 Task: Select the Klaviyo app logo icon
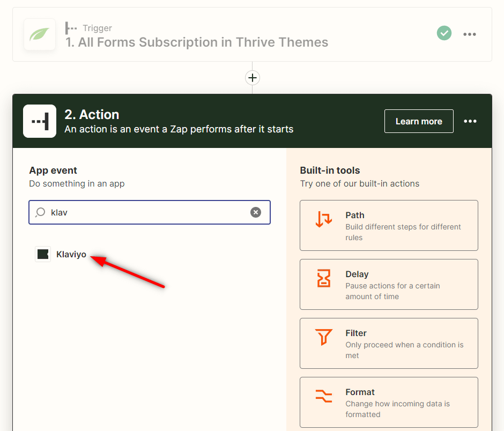[x=43, y=254]
